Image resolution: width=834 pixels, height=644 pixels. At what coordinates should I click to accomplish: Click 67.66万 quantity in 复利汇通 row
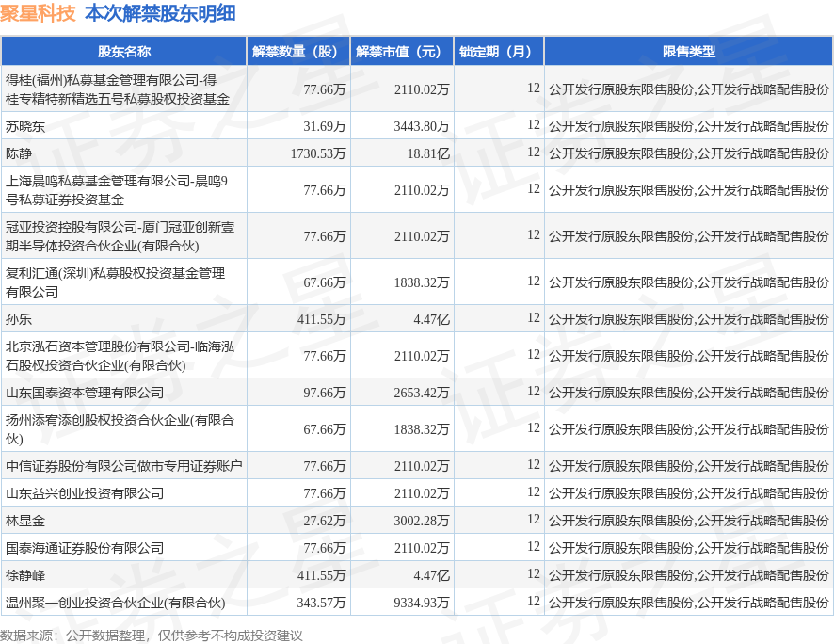pos(325,282)
